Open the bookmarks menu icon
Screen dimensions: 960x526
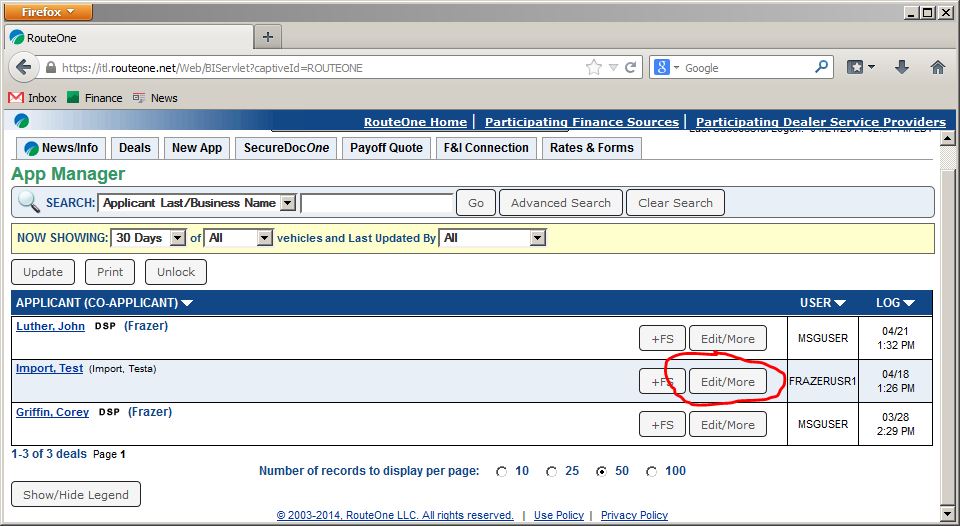pyautogui.click(x=860, y=67)
